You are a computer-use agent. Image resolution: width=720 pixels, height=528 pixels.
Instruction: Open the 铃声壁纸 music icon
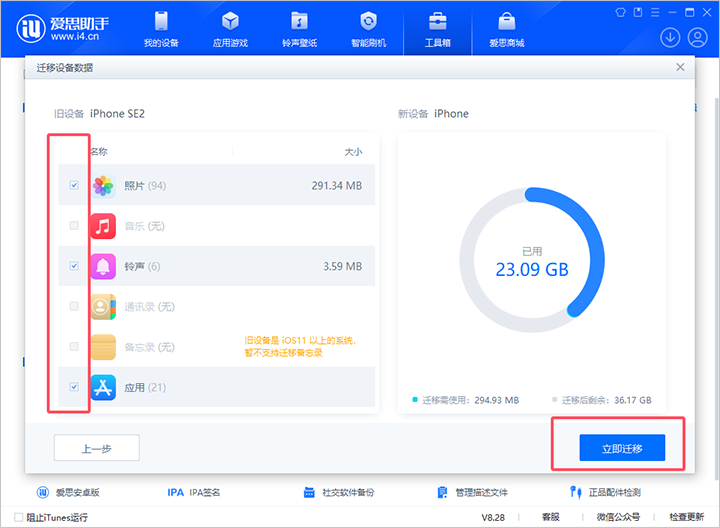pos(299,22)
